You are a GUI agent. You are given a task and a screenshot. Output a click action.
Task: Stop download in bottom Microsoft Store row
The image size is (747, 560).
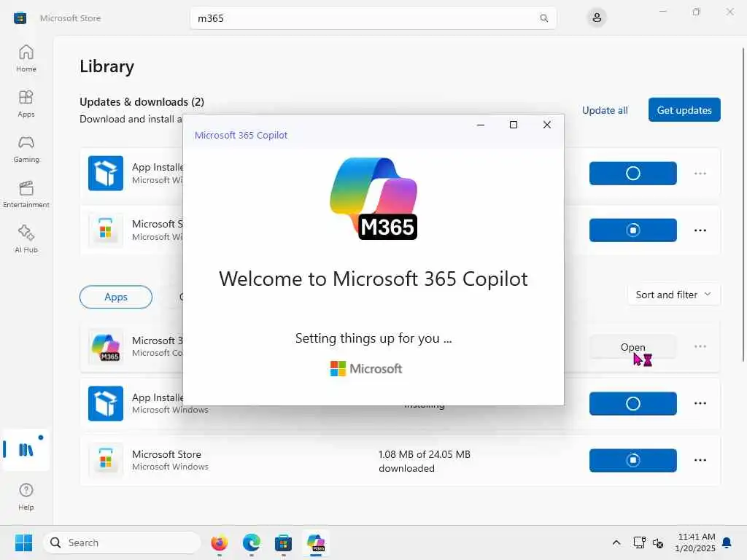click(x=632, y=460)
